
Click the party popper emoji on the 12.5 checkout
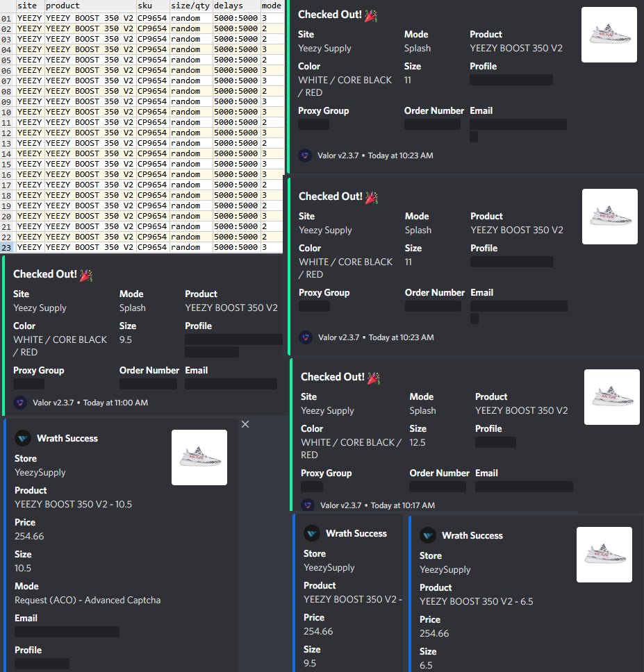coord(374,378)
